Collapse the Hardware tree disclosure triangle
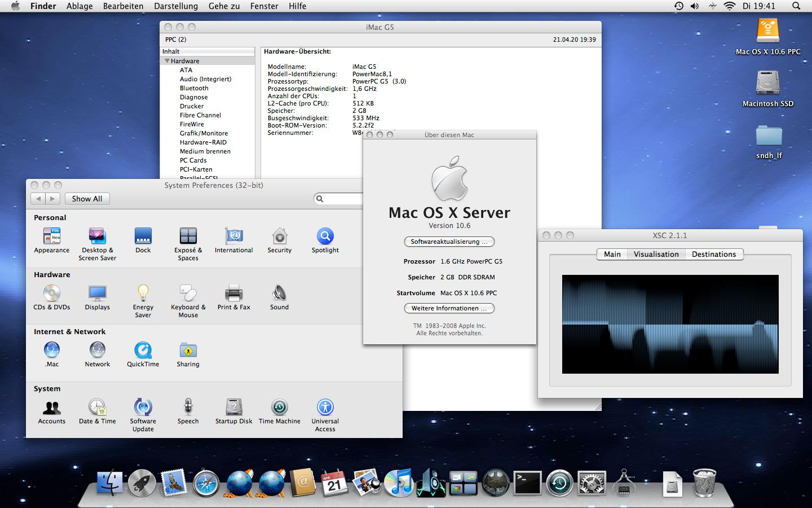 pos(167,61)
